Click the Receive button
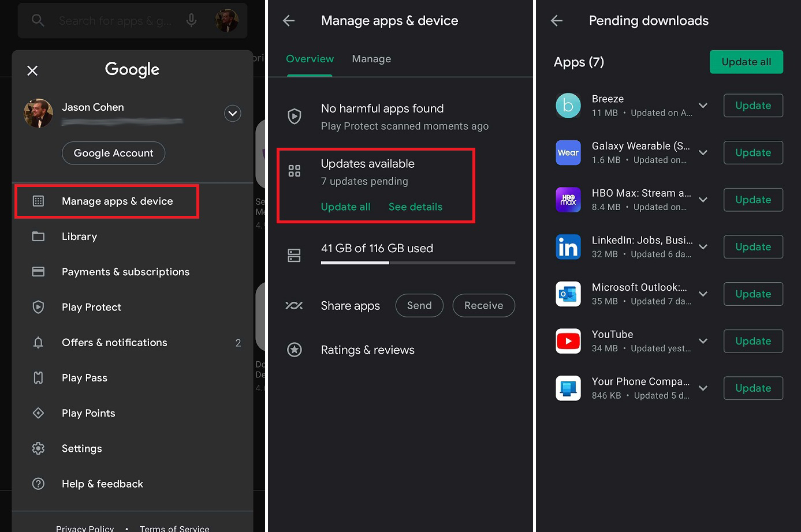Image resolution: width=801 pixels, height=532 pixels. click(484, 305)
